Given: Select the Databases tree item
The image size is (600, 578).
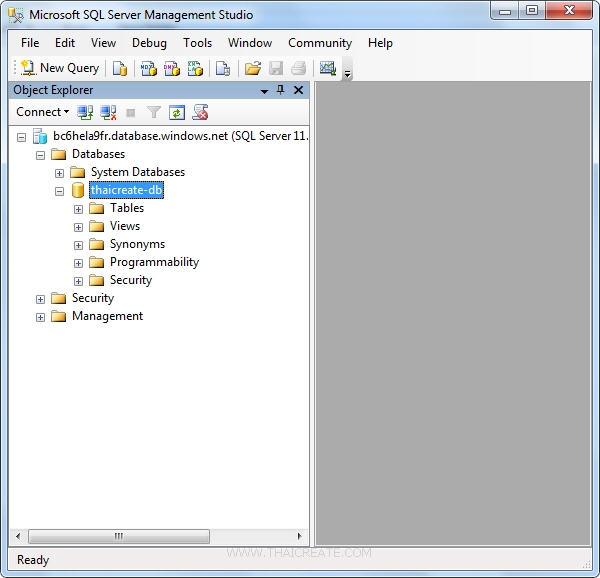Looking at the screenshot, I should (x=98, y=154).
